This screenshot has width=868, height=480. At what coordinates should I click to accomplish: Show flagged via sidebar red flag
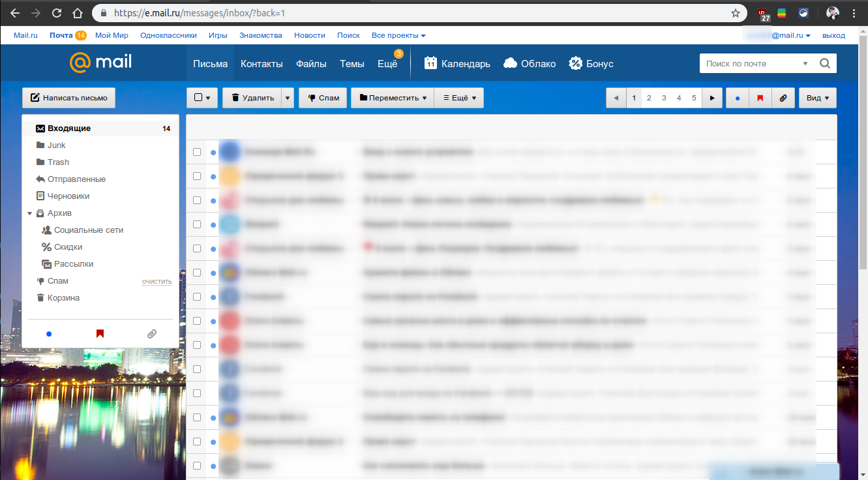click(100, 334)
